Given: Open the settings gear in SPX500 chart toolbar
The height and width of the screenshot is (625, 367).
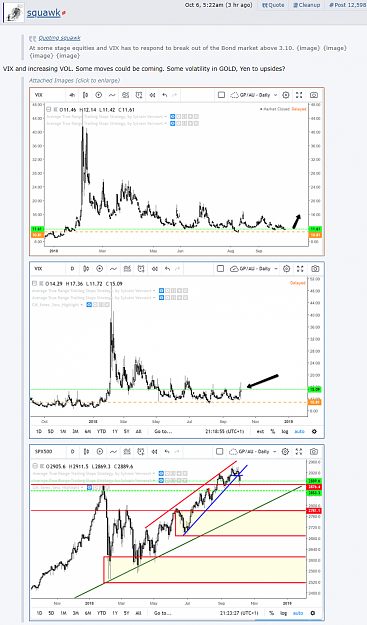Looking at the screenshot, I should click(x=285, y=452).
